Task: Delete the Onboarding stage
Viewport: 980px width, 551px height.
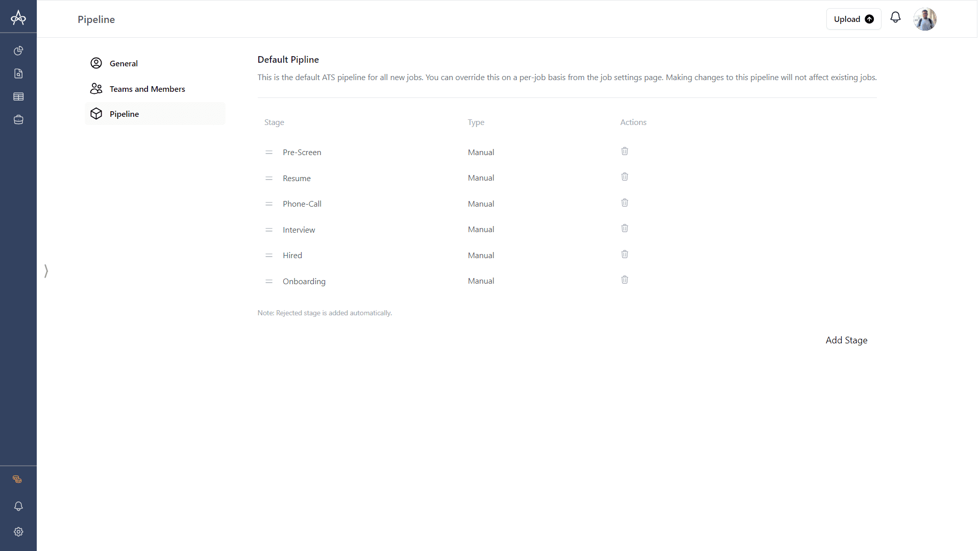Action: (624, 280)
